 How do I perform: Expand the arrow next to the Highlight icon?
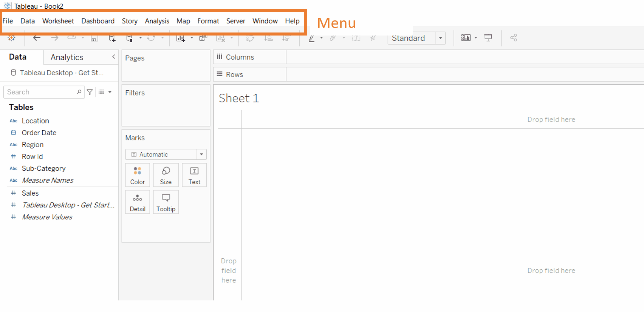tap(321, 38)
